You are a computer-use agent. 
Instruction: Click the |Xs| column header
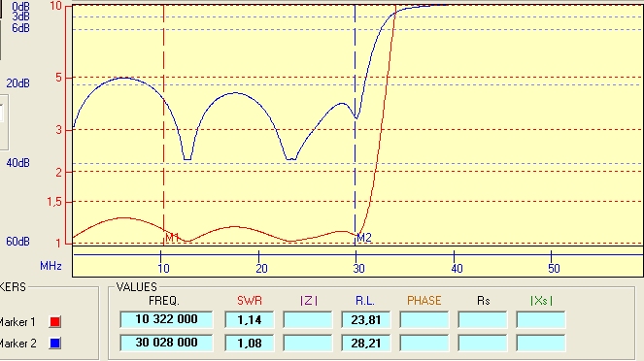coord(541,301)
